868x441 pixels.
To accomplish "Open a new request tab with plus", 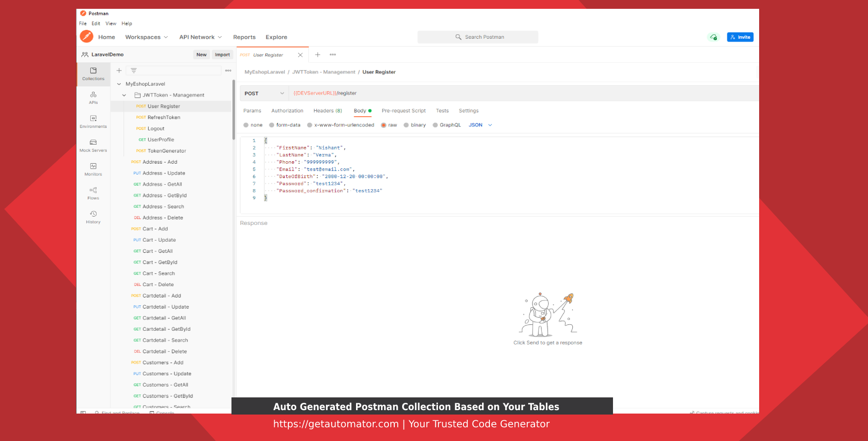I will tap(317, 54).
